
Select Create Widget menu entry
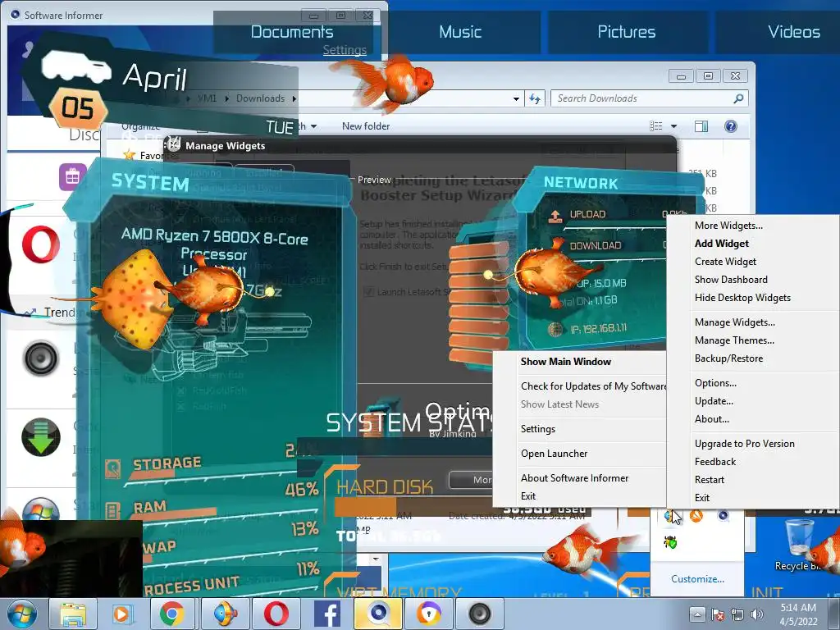725,262
